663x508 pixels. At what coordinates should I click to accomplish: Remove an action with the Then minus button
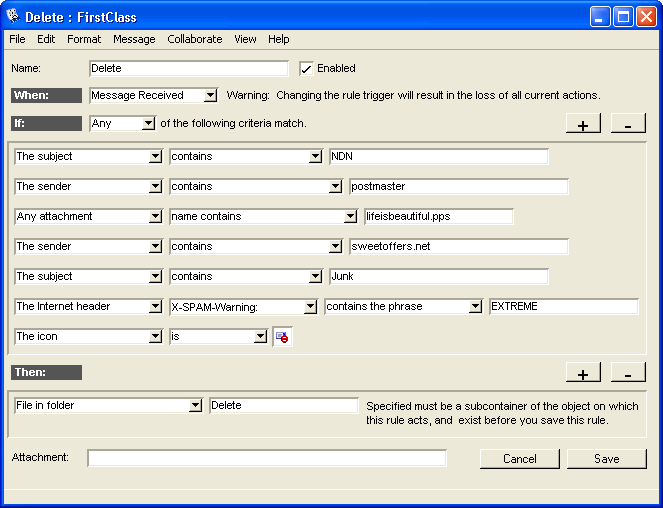click(627, 373)
